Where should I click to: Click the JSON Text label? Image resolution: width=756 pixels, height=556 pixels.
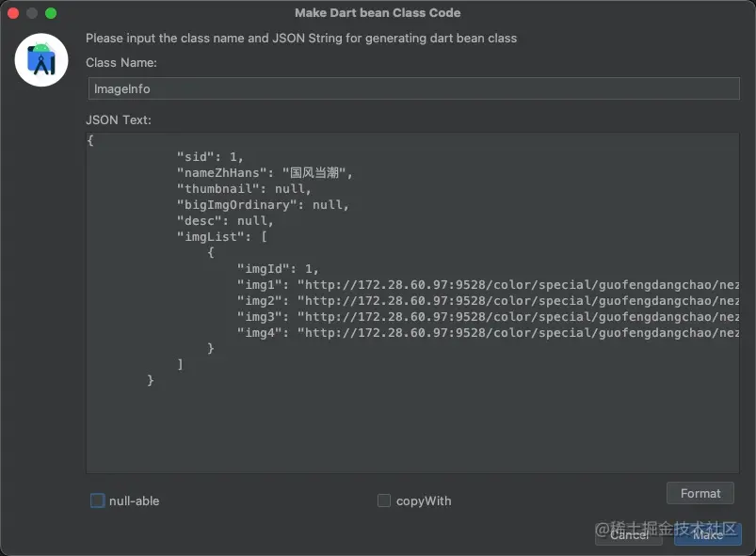(119, 120)
